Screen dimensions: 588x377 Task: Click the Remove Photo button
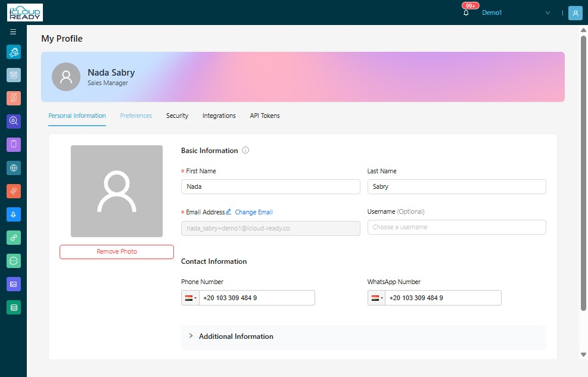[117, 252]
